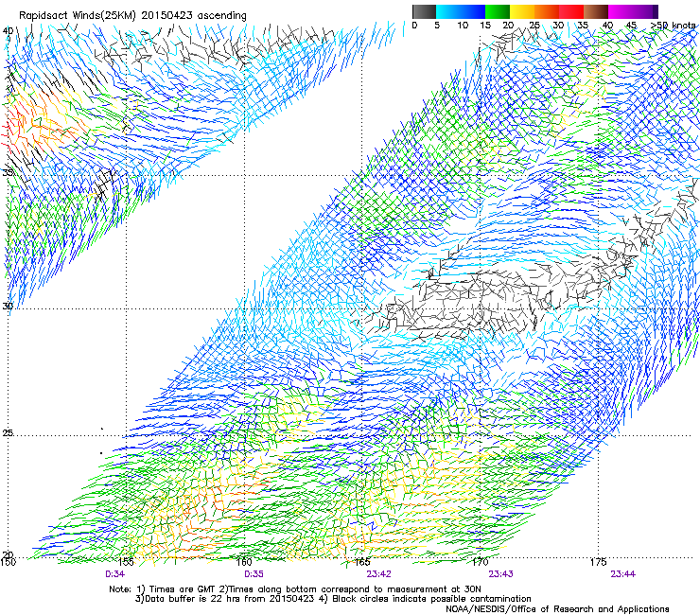Click the longitude label '170'

click(x=481, y=562)
